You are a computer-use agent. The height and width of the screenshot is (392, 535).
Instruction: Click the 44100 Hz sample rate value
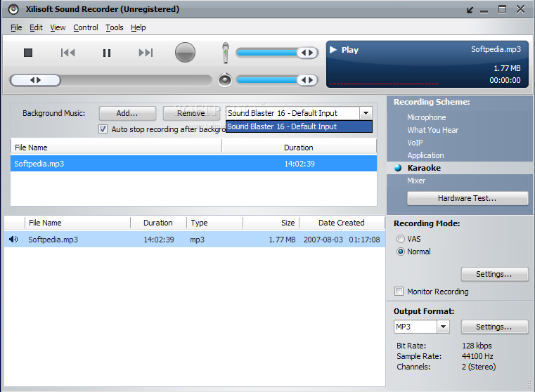[477, 356]
